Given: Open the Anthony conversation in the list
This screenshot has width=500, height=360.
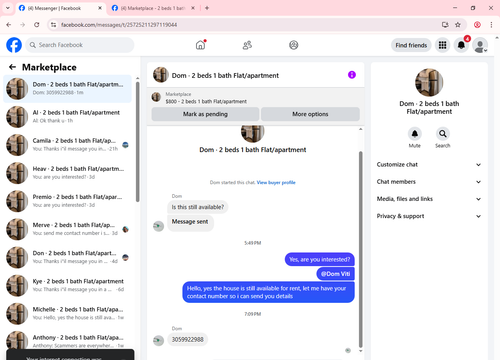Looking at the screenshot, I should 67,339.
